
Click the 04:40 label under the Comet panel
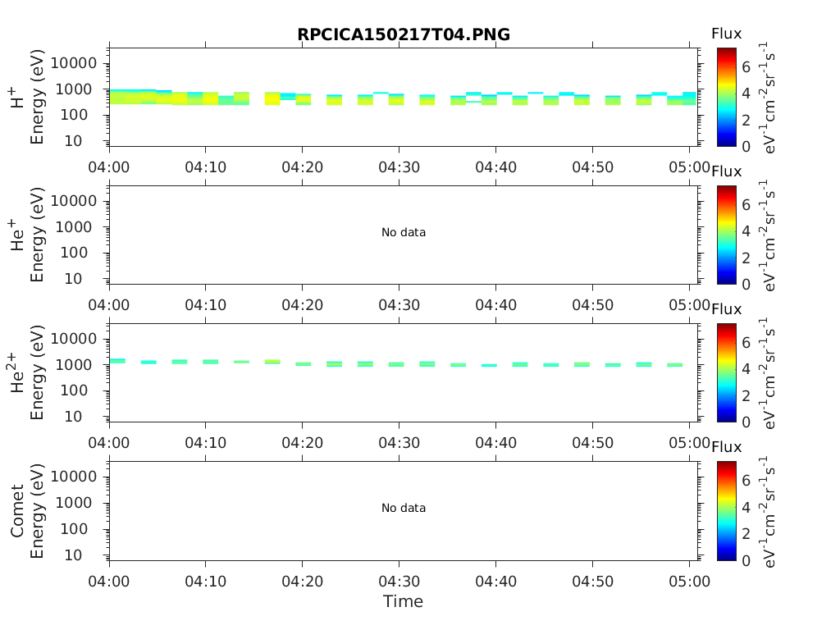tap(495, 582)
